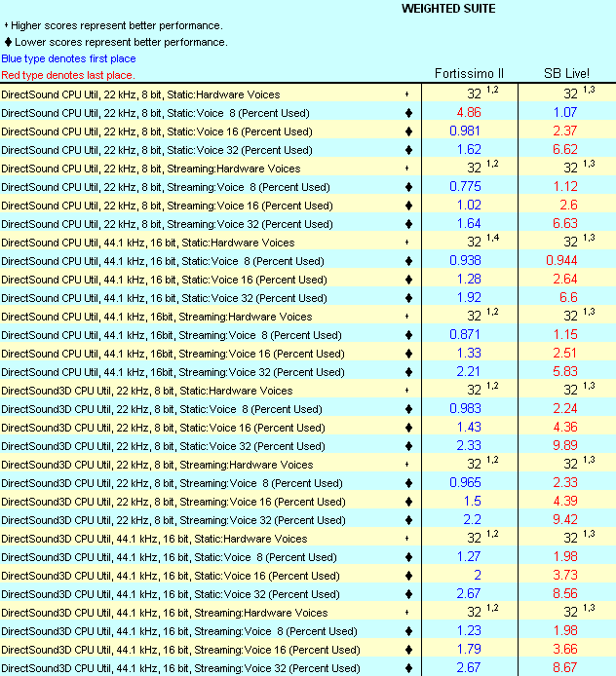Click SB Live! value 4.36
The image size is (616, 676).
click(565, 428)
